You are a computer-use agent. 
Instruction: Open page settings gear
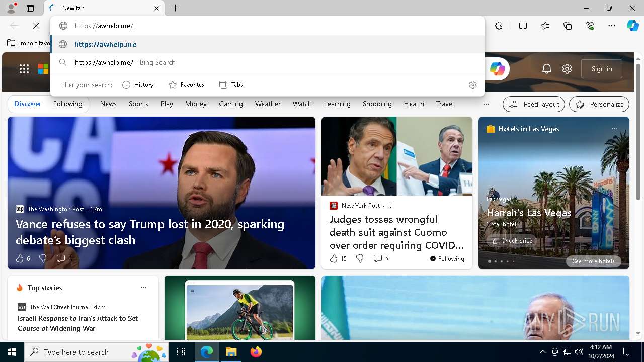(x=567, y=69)
